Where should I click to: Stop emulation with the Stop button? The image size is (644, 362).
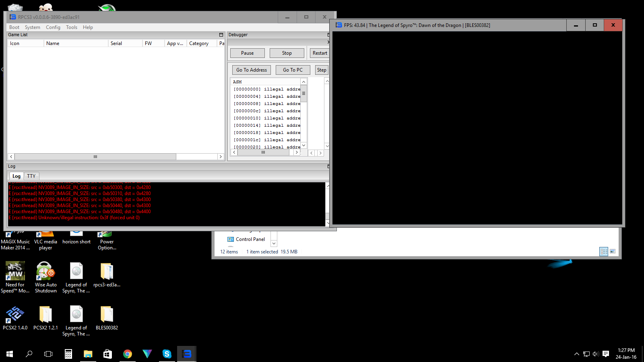point(287,53)
